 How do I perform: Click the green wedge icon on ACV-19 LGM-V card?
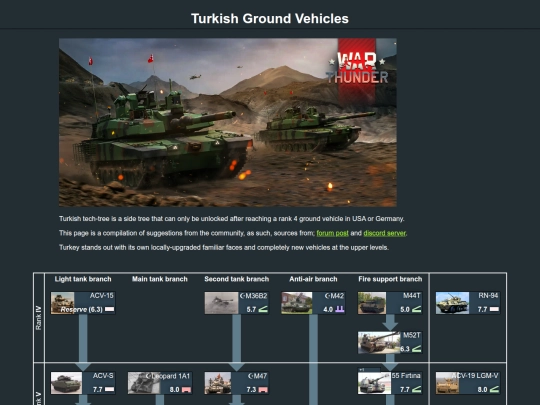(494, 390)
